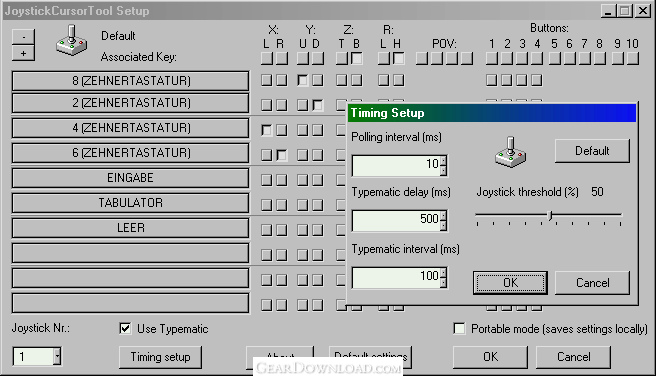
Task: Click the joystick icon in Timing Setup dialog
Action: [x=510, y=152]
